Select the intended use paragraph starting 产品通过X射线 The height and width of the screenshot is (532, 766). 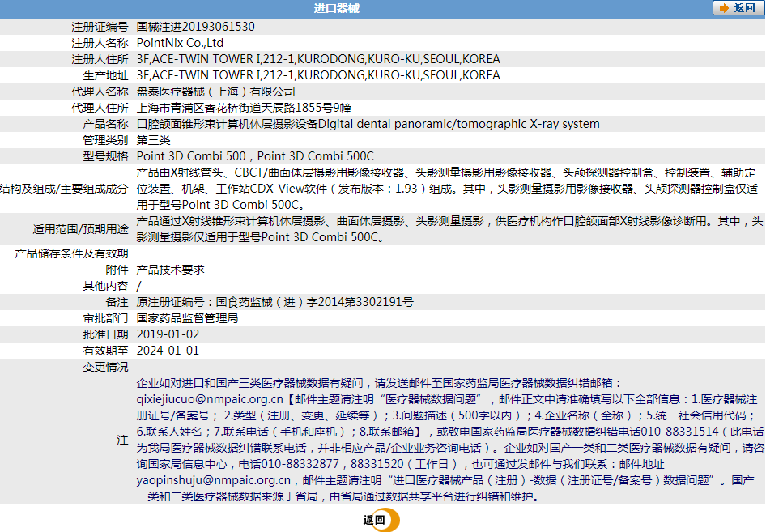(x=449, y=229)
